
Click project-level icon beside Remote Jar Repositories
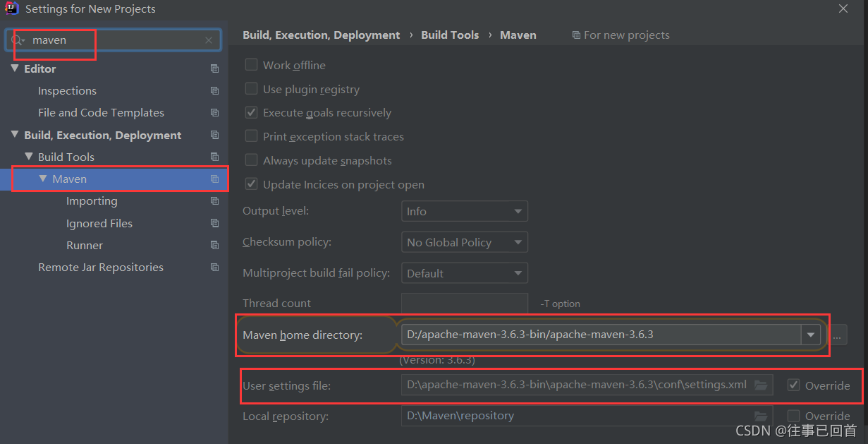point(214,268)
